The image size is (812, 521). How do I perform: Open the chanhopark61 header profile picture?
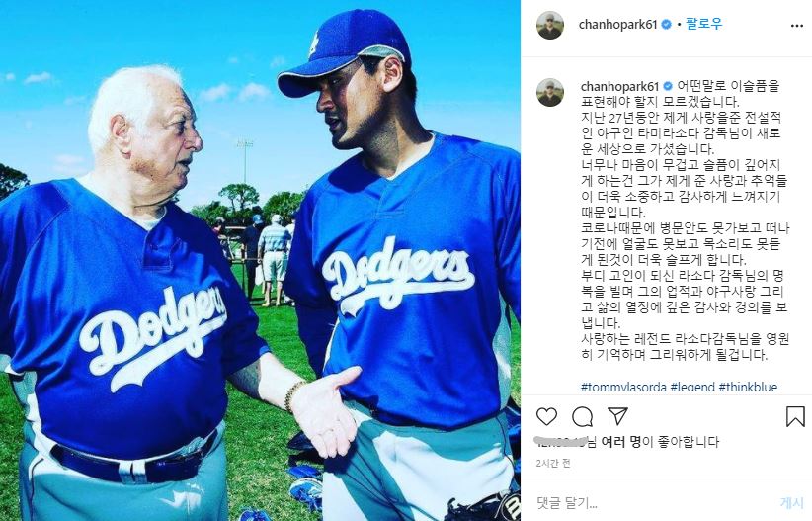click(550, 25)
